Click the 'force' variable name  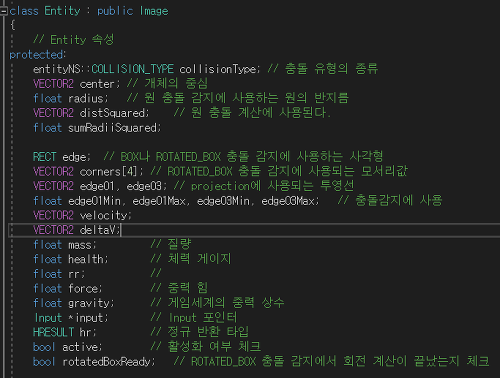click(83, 289)
